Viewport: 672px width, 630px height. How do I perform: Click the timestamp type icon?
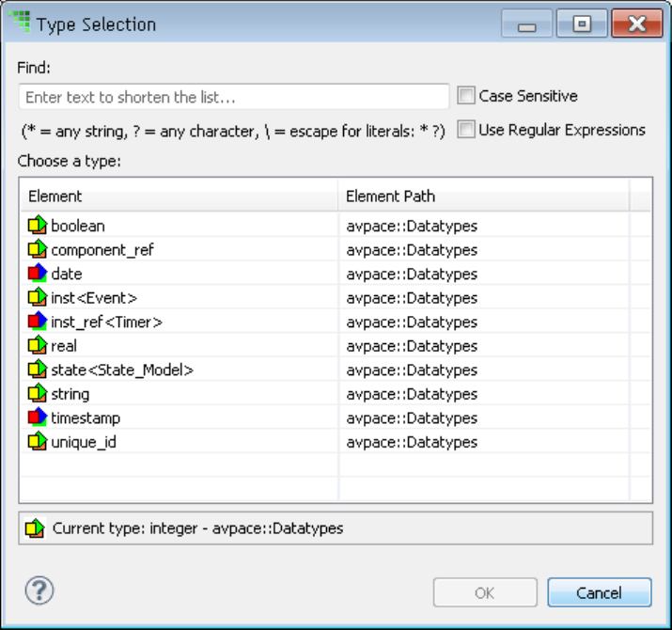coord(37,417)
